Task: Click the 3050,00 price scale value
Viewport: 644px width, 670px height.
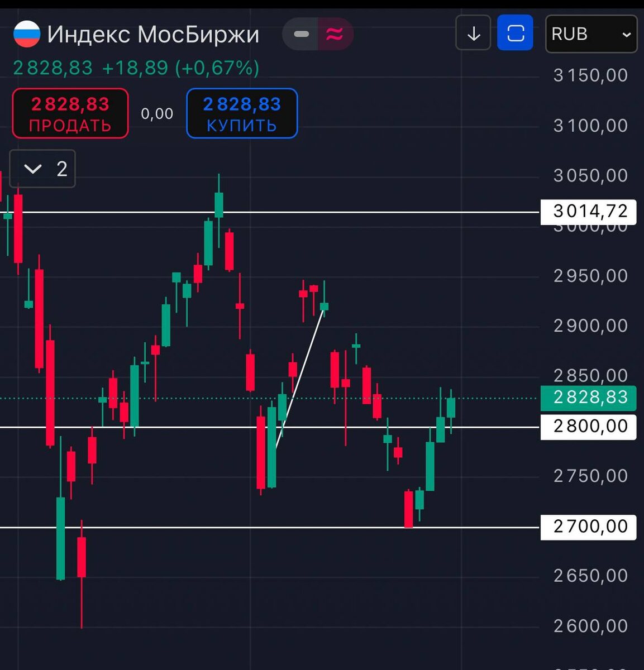Action: point(591,176)
